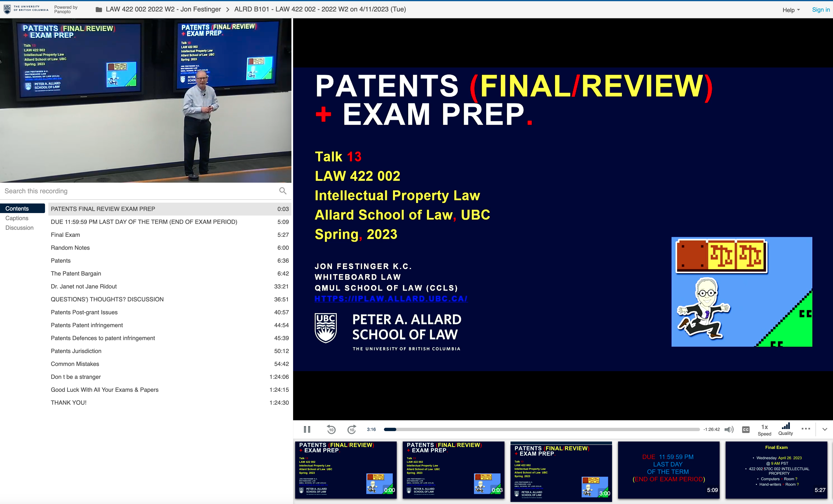Jump to PATENTS FINAL REVIEW EXAM PREP entry
The height and width of the screenshot is (504, 833).
(170, 209)
